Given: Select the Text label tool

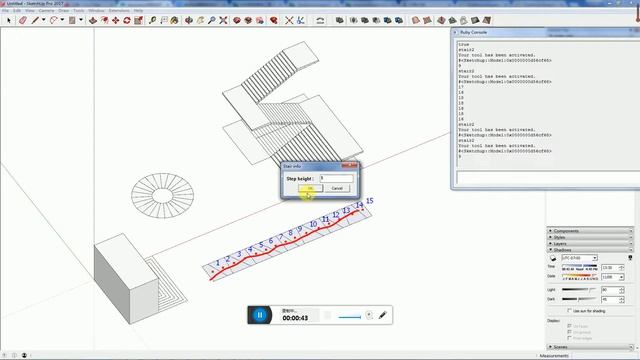Looking at the screenshot, I should click(164, 20).
